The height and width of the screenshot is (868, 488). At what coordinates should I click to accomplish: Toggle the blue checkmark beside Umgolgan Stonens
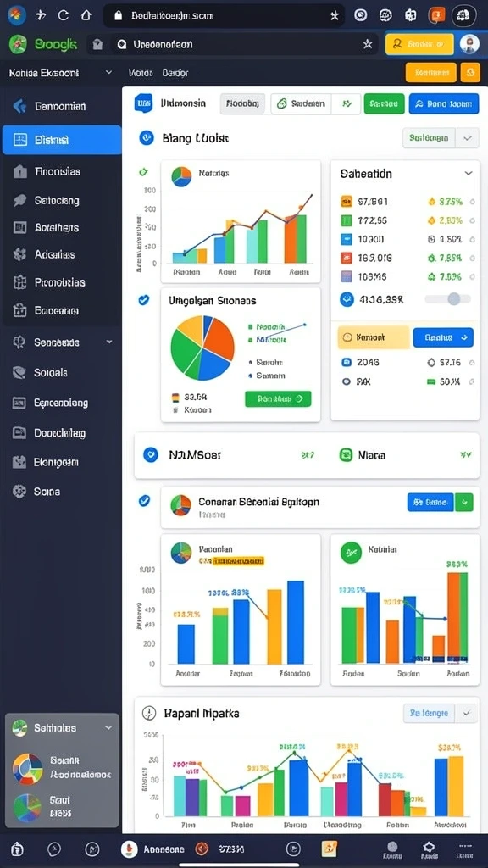(143, 300)
